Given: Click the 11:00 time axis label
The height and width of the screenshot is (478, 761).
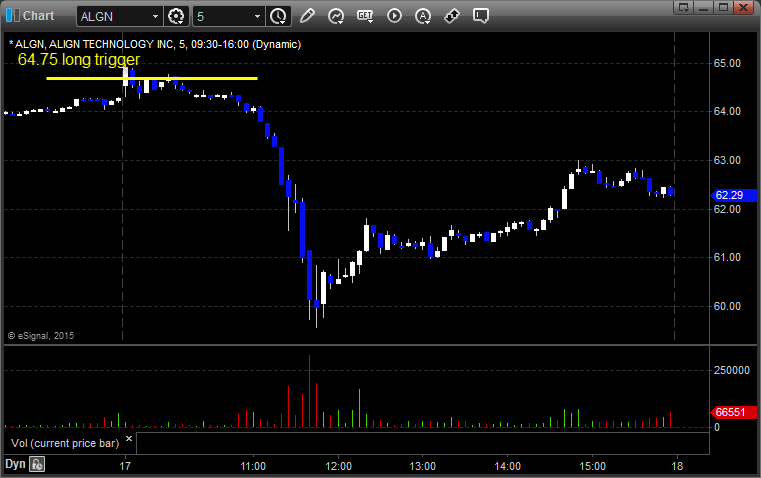Looking at the screenshot, I should tap(253, 466).
